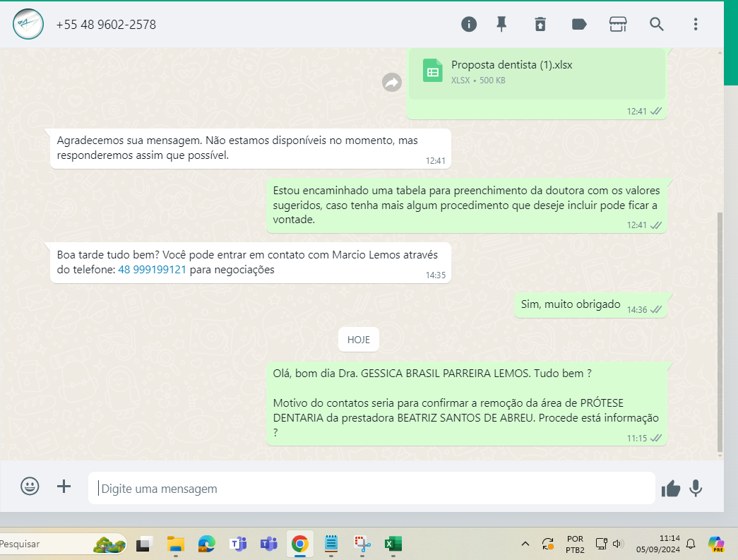The width and height of the screenshot is (738, 560).
Task: Open Task View icon on taskbar
Action: [145, 544]
